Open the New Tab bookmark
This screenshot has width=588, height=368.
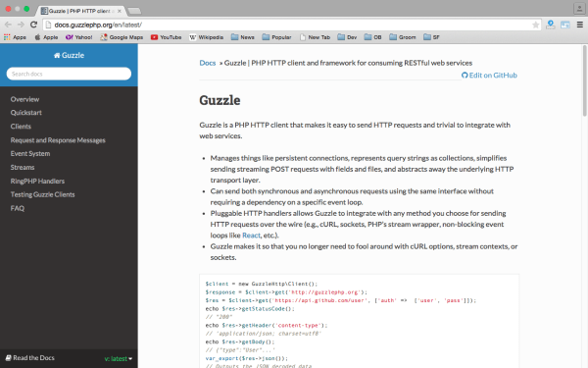point(315,37)
